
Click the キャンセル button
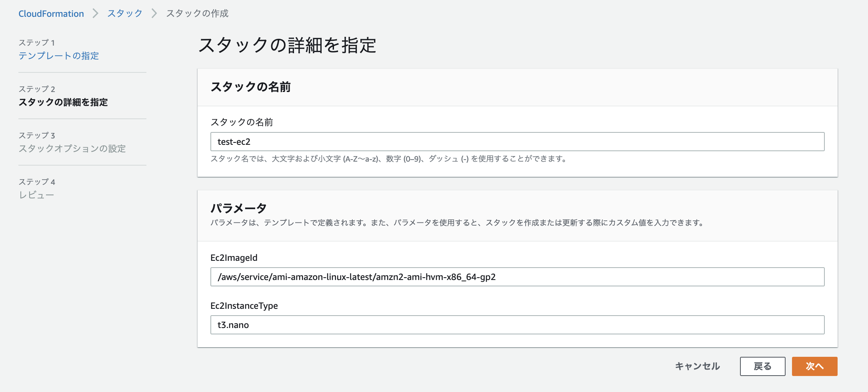[x=697, y=366]
